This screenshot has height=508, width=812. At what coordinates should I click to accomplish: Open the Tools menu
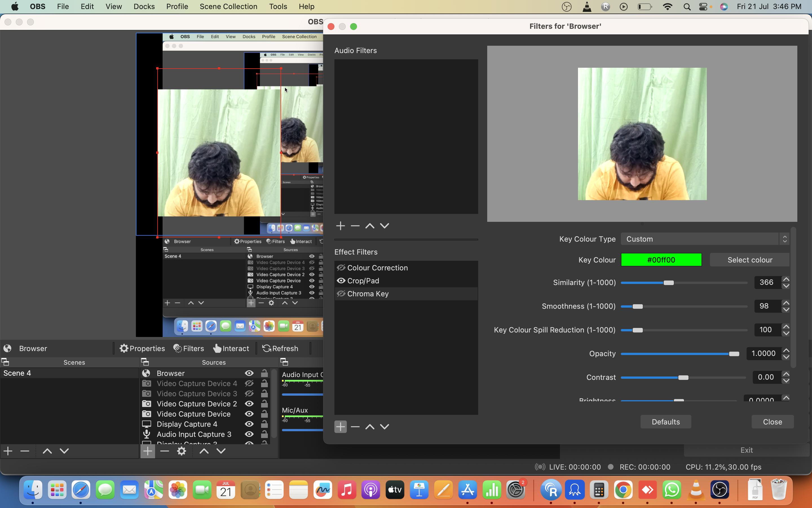click(x=278, y=7)
